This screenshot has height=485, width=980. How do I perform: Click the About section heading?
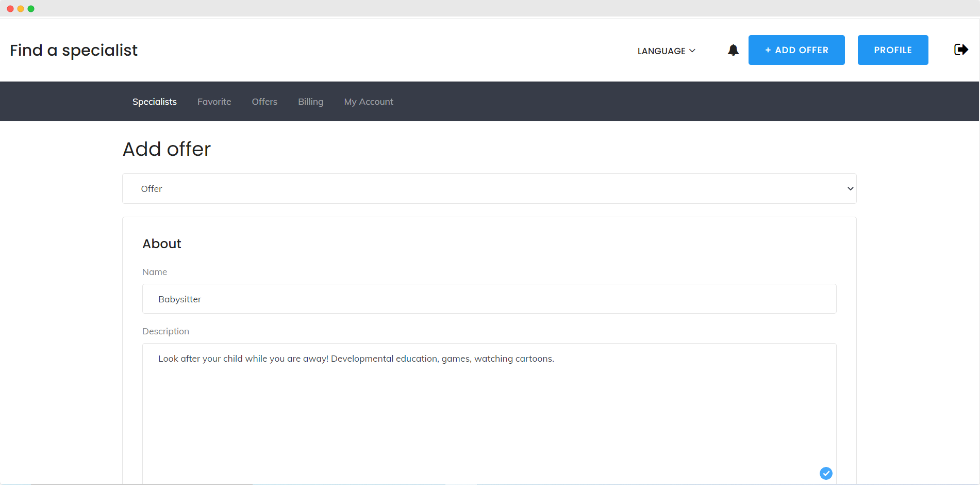pos(162,244)
